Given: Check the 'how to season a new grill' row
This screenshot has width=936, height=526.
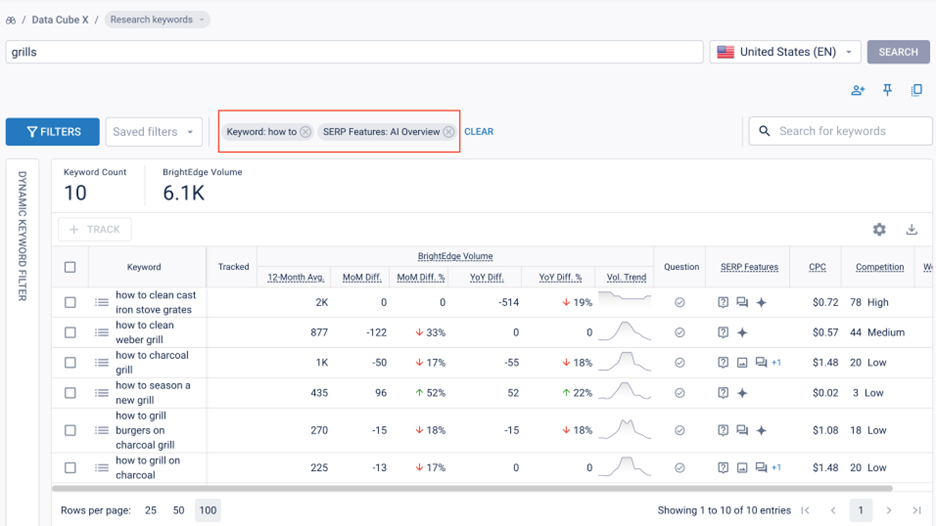Looking at the screenshot, I should pos(70,393).
